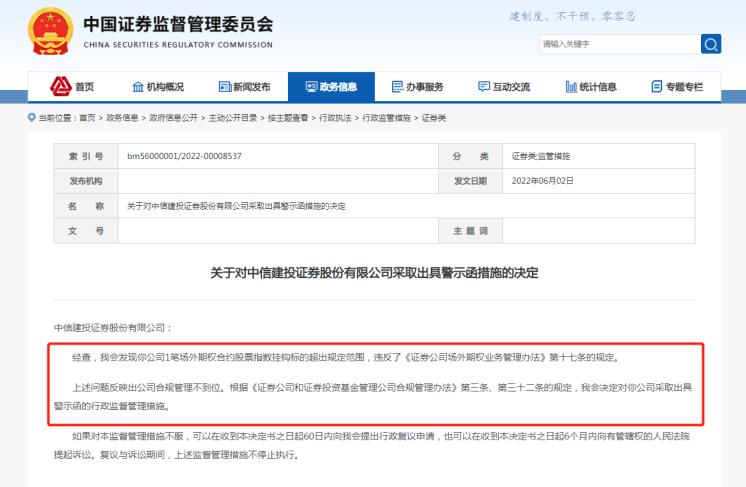
Task: Click the 统计信息 bar chart icon
Action: [x=571, y=87]
